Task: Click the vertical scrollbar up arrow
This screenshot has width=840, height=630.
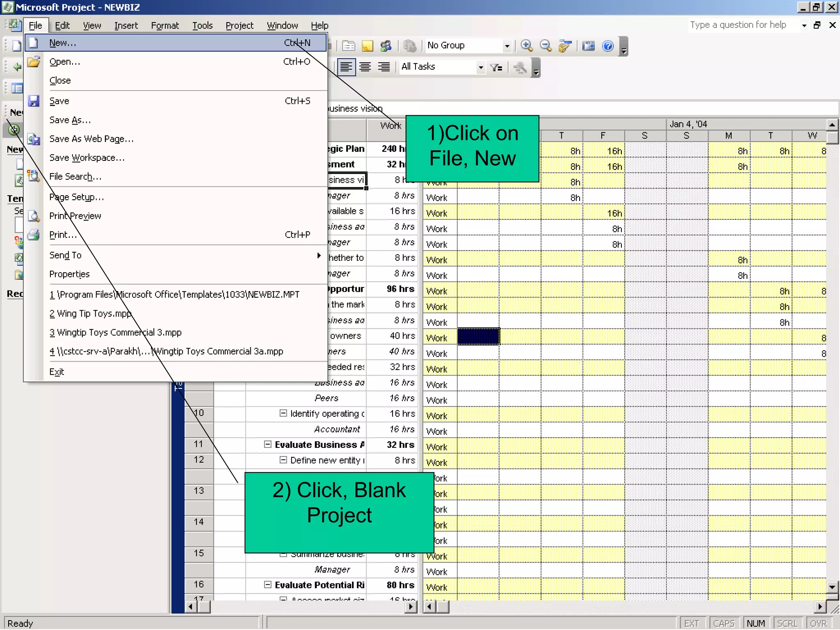Action: (832, 124)
